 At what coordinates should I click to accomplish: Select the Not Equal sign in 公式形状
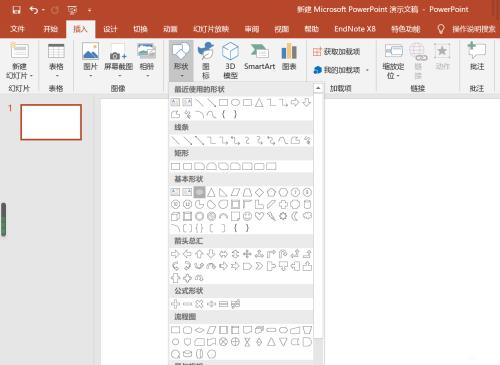coord(235,304)
